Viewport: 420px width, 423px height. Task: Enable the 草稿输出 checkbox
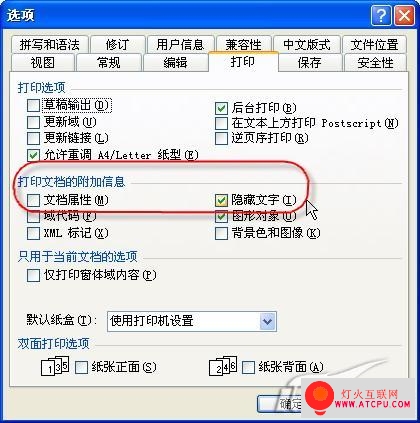coord(33,106)
